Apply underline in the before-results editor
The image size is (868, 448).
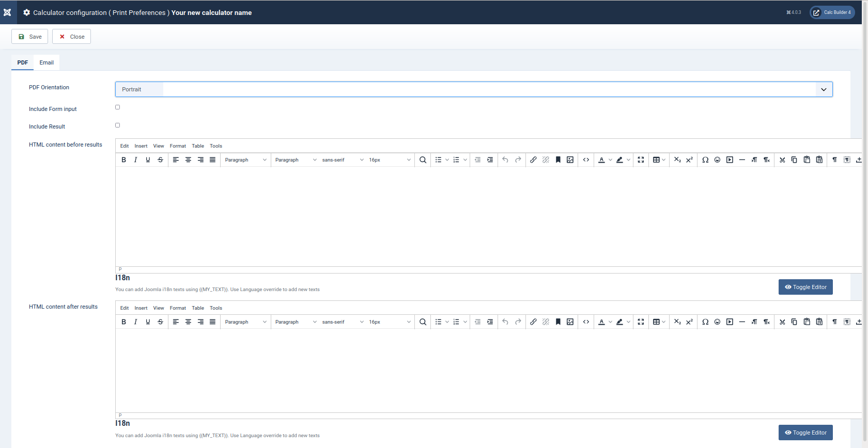(148, 160)
